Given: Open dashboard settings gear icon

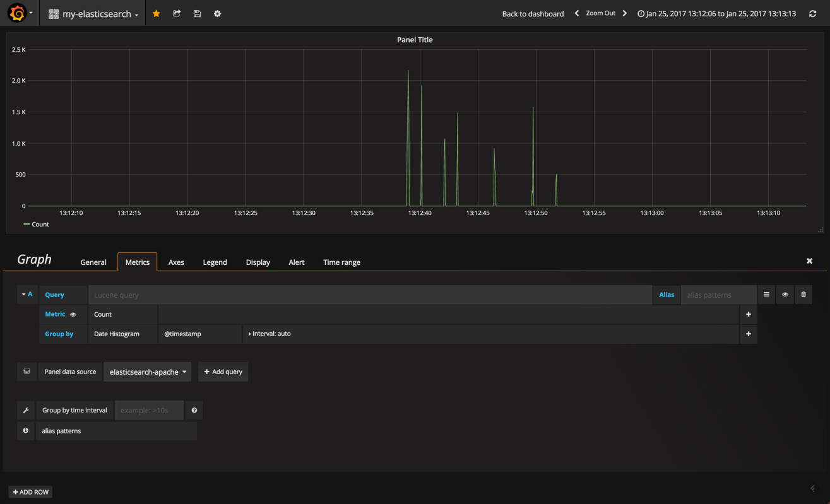Looking at the screenshot, I should 217,13.
